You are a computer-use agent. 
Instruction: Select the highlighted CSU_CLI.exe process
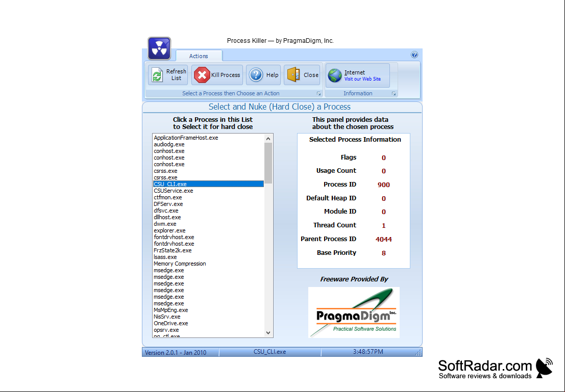click(x=208, y=184)
